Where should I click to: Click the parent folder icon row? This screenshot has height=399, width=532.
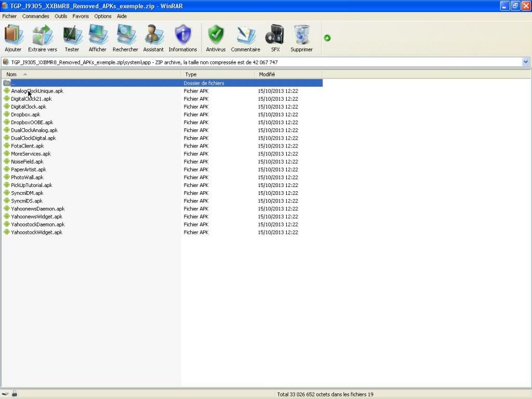pyautogui.click(x=163, y=83)
